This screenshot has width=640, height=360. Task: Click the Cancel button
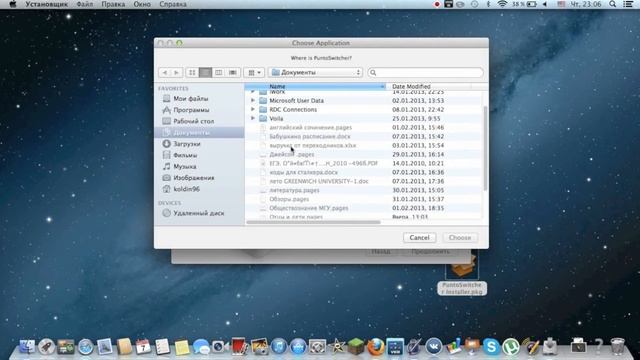(x=419, y=238)
